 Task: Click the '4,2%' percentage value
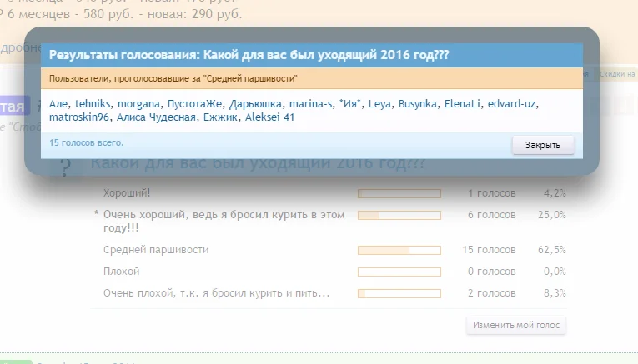[x=555, y=193]
